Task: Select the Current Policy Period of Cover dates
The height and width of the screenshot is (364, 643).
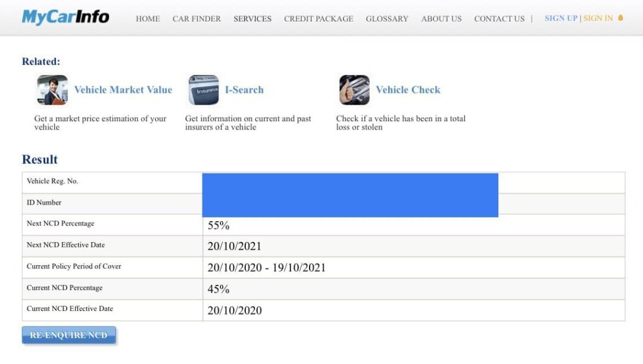Action: point(267,268)
